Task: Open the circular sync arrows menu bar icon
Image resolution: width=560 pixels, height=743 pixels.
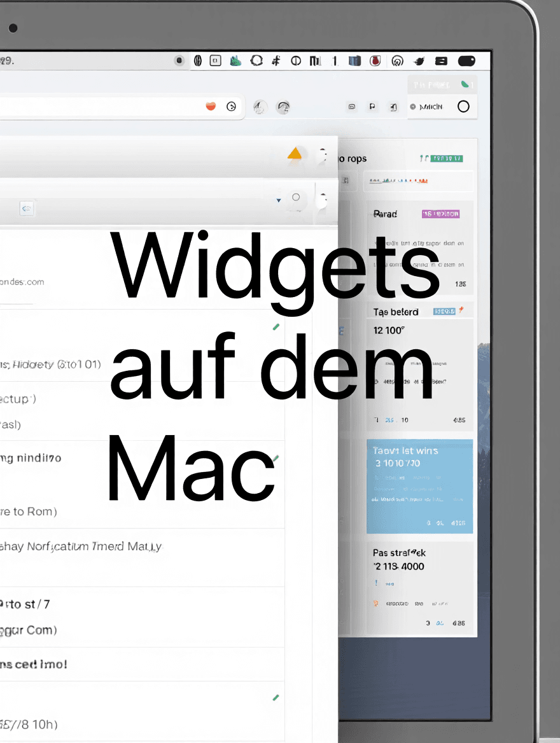Action: point(256,60)
